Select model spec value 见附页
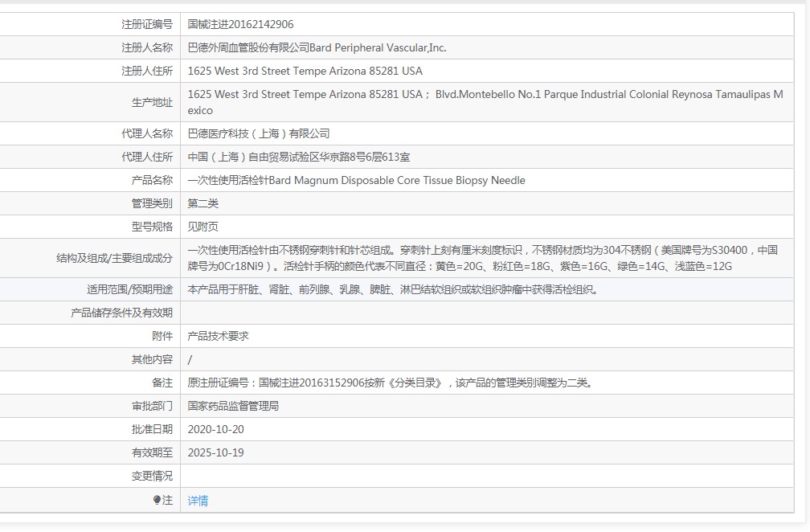Image resolution: width=810 pixels, height=532 pixels. [x=203, y=227]
